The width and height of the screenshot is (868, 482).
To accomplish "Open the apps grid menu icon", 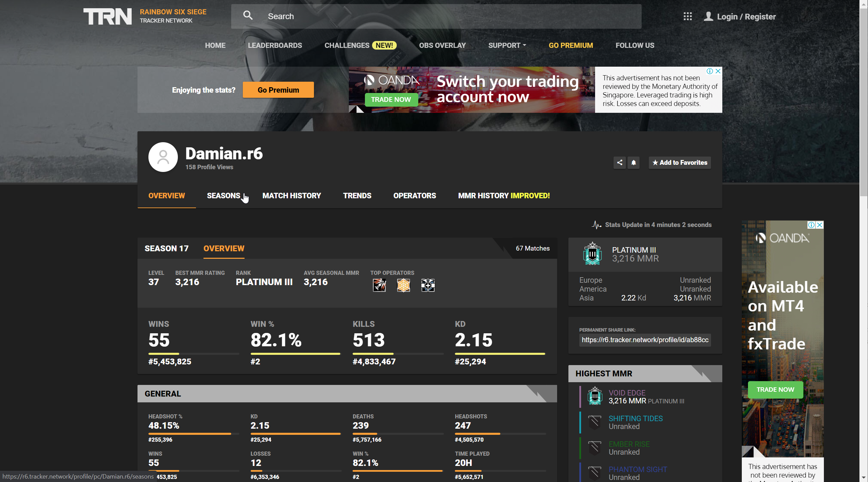I will click(687, 16).
